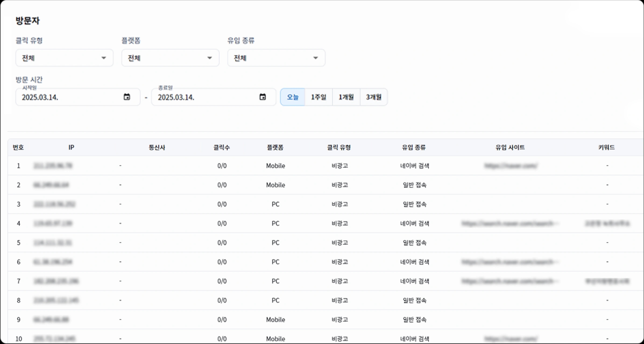This screenshot has height=344, width=644.
Task: Click the 플랫폼 table column header
Action: 275,147
